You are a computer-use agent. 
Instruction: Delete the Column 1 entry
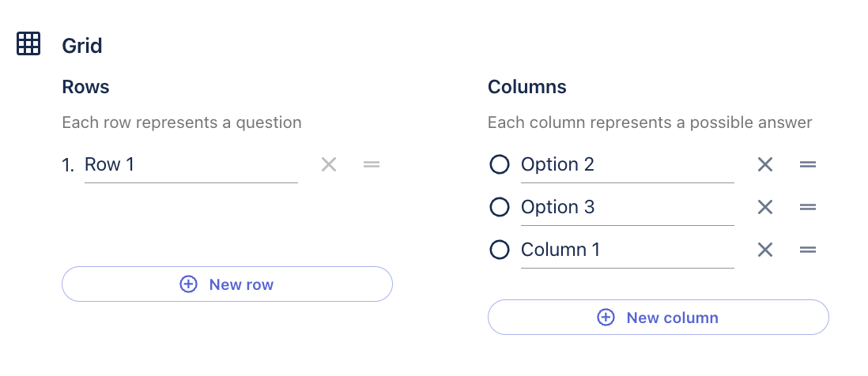point(764,250)
